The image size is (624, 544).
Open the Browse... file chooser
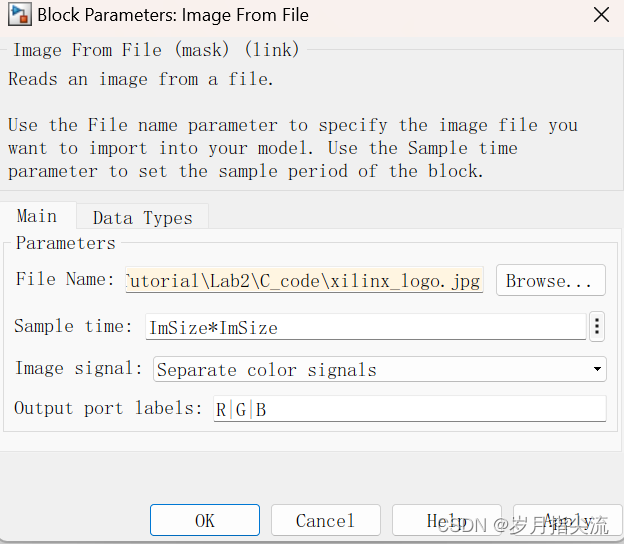[551, 280]
